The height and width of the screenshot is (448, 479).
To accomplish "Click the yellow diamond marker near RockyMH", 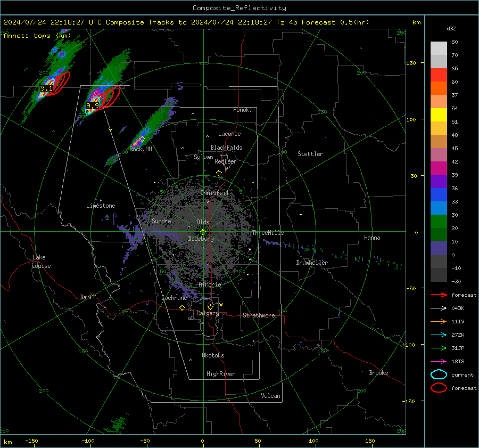I will 142,139.
